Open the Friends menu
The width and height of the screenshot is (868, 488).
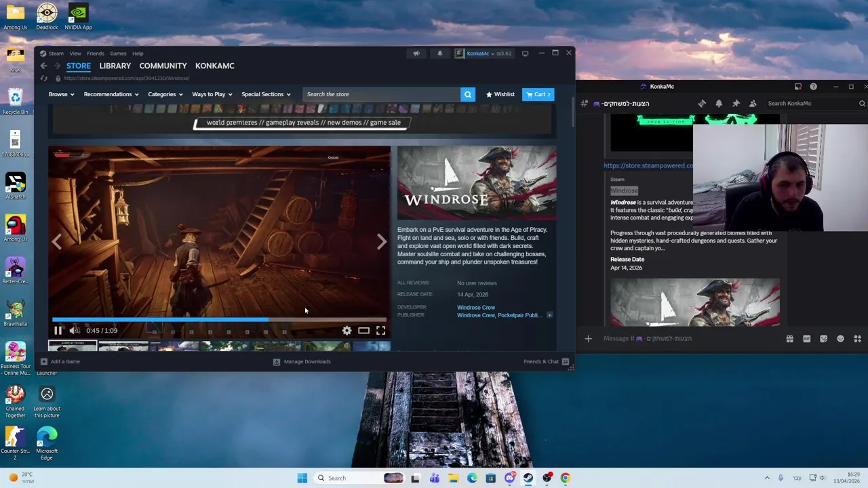point(95,54)
